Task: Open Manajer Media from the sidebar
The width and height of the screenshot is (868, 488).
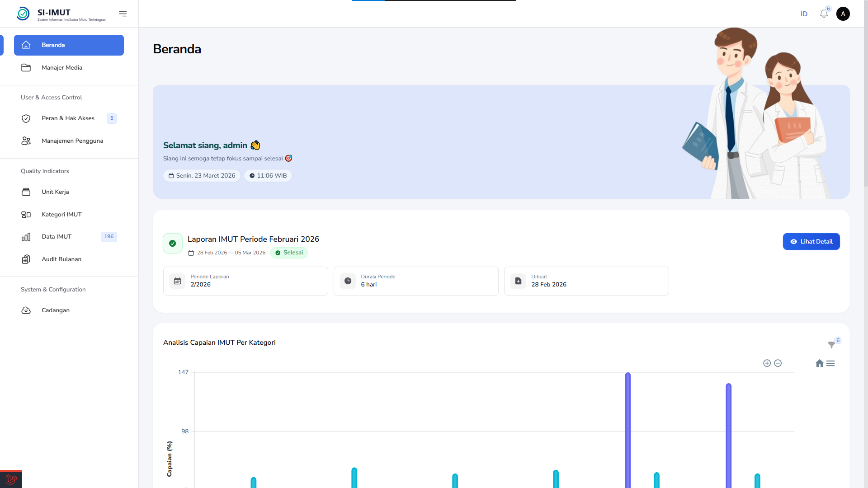Action: click(x=62, y=67)
